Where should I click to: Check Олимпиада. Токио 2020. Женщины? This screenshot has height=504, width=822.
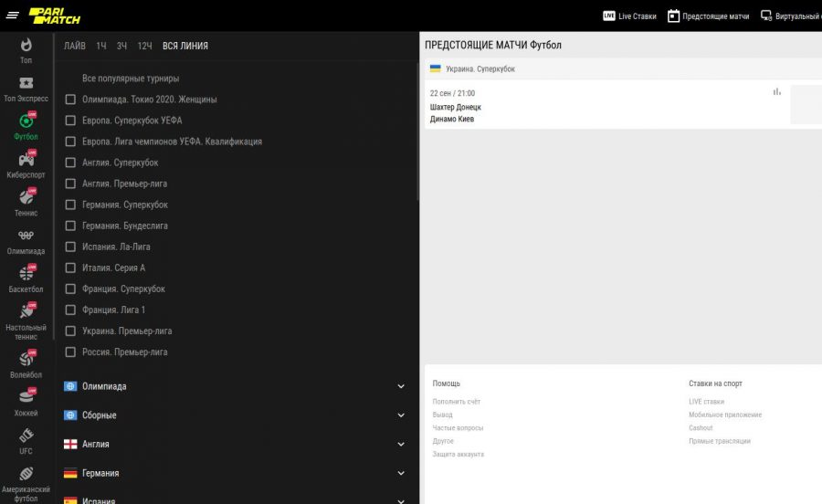tap(70, 99)
